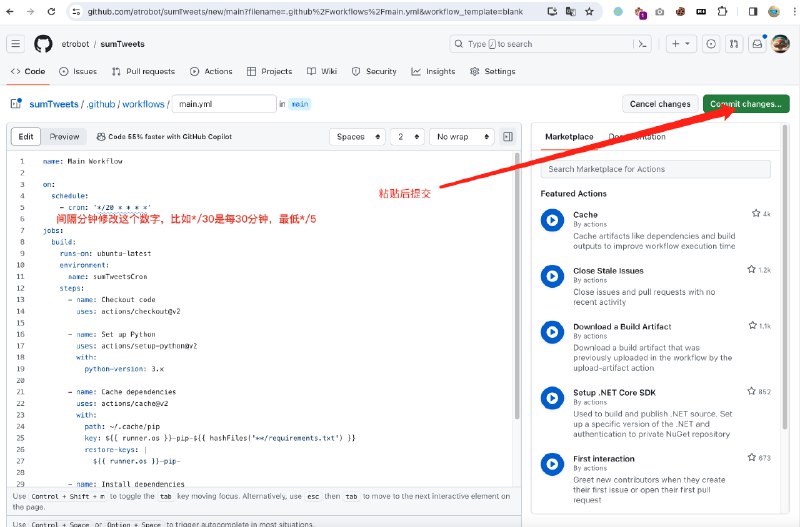Open the sumTweets repository header link

point(122,44)
